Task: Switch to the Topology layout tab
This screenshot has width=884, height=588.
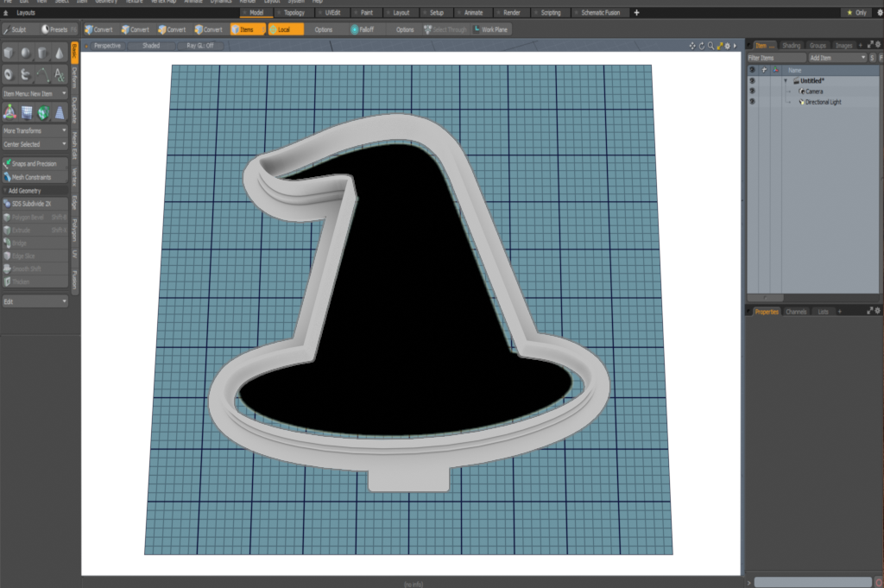Action: coord(294,13)
